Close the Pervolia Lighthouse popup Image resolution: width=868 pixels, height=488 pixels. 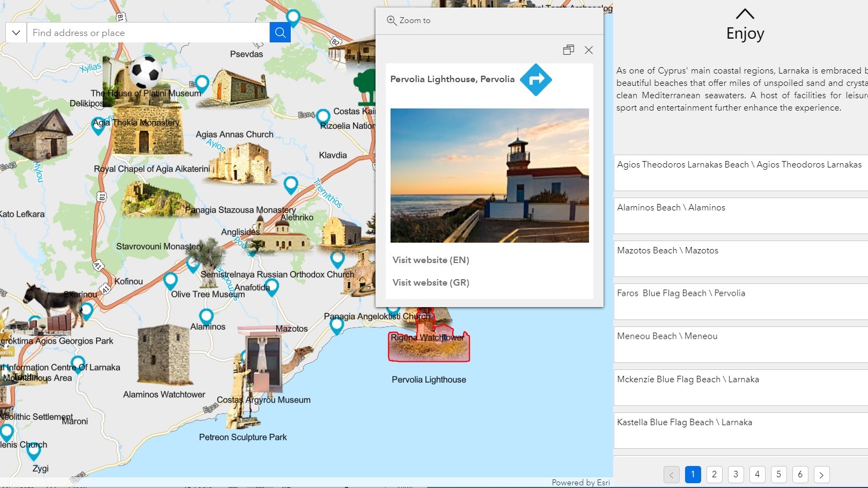click(x=589, y=50)
